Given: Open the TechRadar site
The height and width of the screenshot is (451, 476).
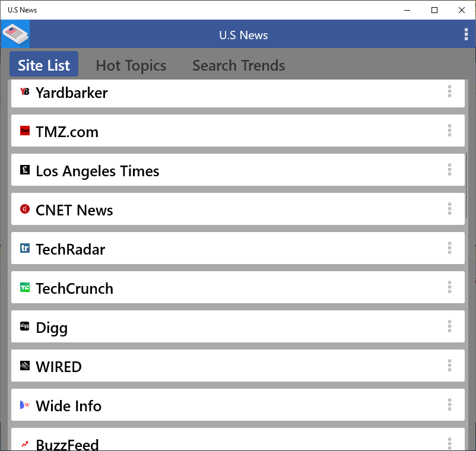Looking at the screenshot, I should pyautogui.click(x=237, y=248).
